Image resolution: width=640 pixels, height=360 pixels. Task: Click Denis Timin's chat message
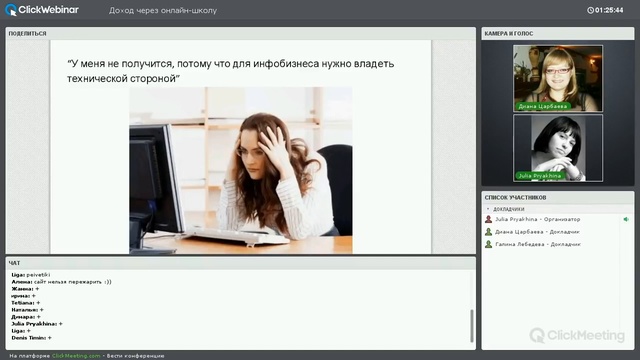[x=31, y=338]
